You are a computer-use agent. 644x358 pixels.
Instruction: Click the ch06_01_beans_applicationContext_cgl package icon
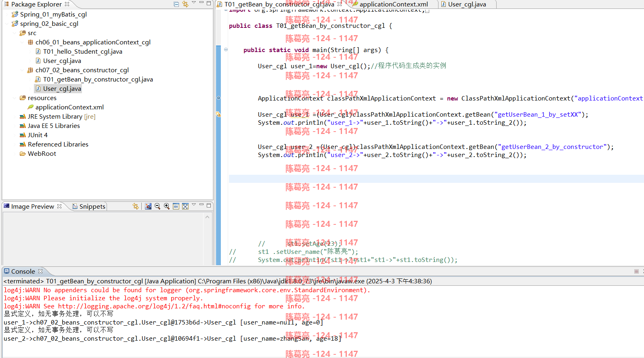click(30, 42)
